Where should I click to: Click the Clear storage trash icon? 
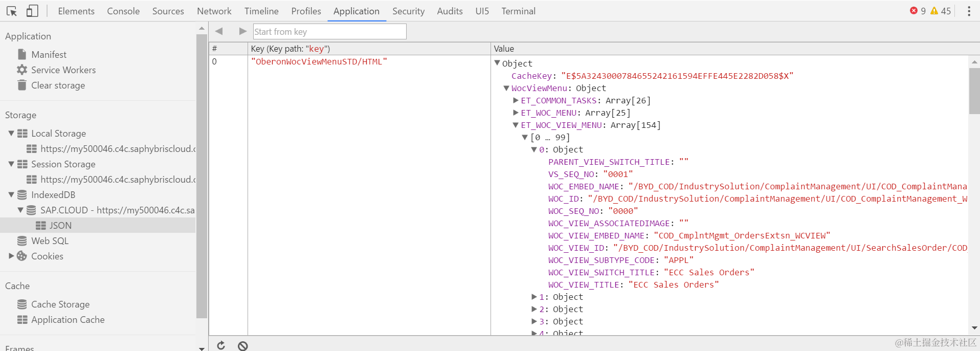[x=22, y=85]
